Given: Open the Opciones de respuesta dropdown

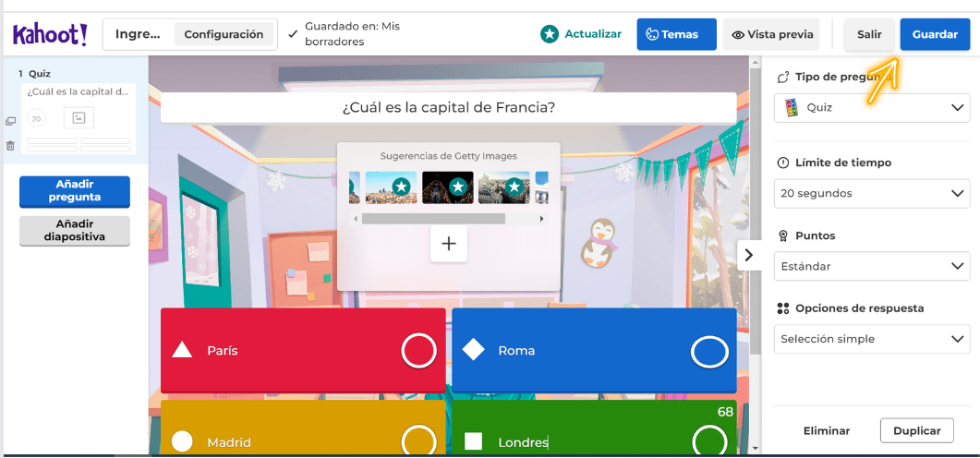Looking at the screenshot, I should click(x=872, y=339).
